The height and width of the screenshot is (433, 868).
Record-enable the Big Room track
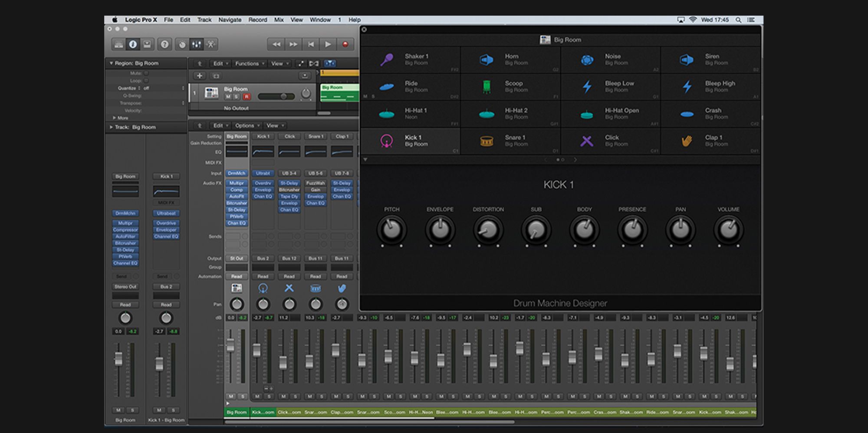246,97
